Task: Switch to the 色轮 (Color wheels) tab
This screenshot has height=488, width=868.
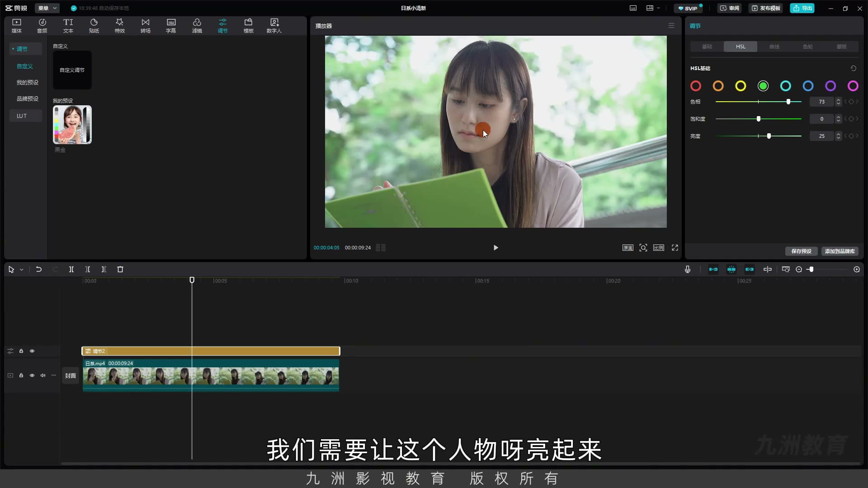Action: (808, 47)
